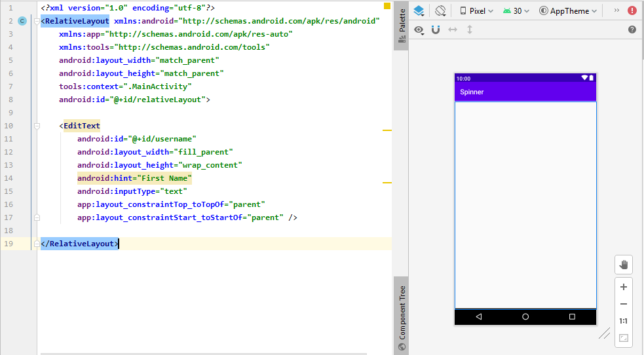
Task: Click the Back button in the phone preview
Action: (479, 317)
